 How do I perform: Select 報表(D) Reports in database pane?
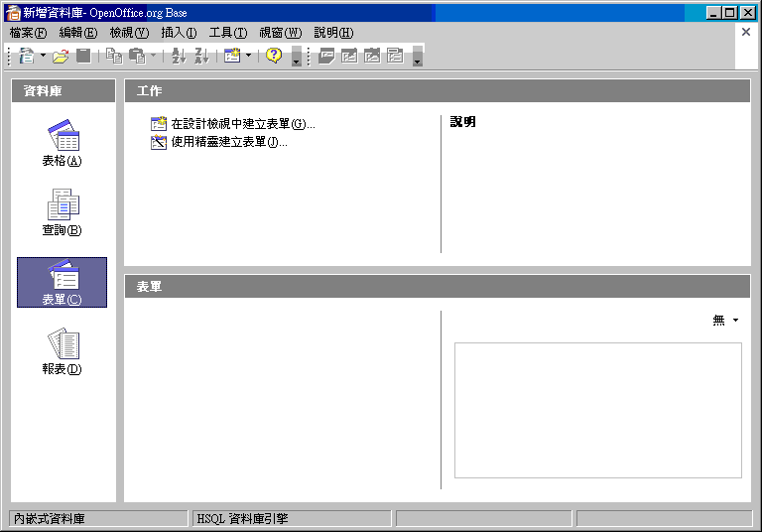pos(63,351)
